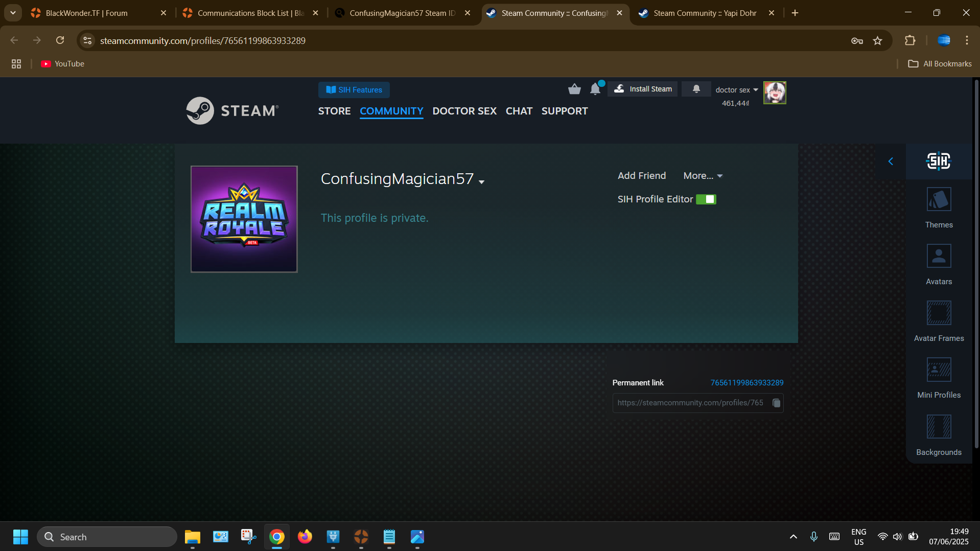This screenshot has height=551, width=980.
Task: Switch to the ConfusingMagician57 Steam ID tab
Action: click(402, 13)
